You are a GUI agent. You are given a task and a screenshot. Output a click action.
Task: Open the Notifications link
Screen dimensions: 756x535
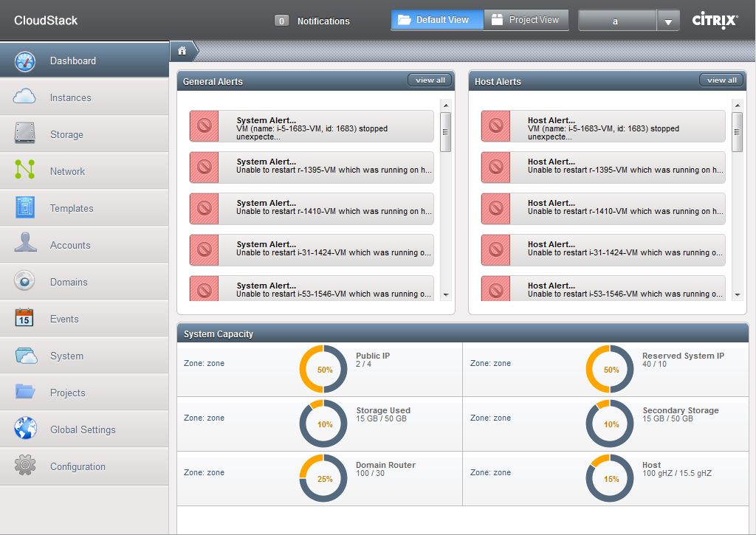click(323, 21)
